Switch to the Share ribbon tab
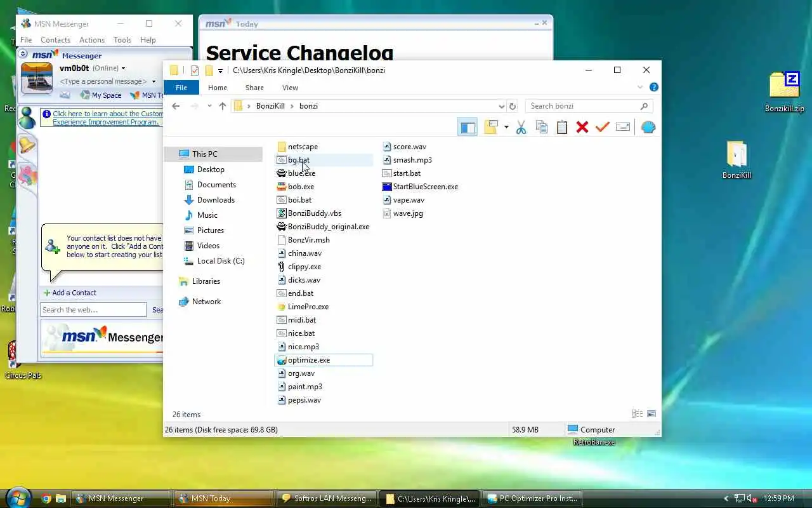The image size is (812, 508). click(x=254, y=88)
